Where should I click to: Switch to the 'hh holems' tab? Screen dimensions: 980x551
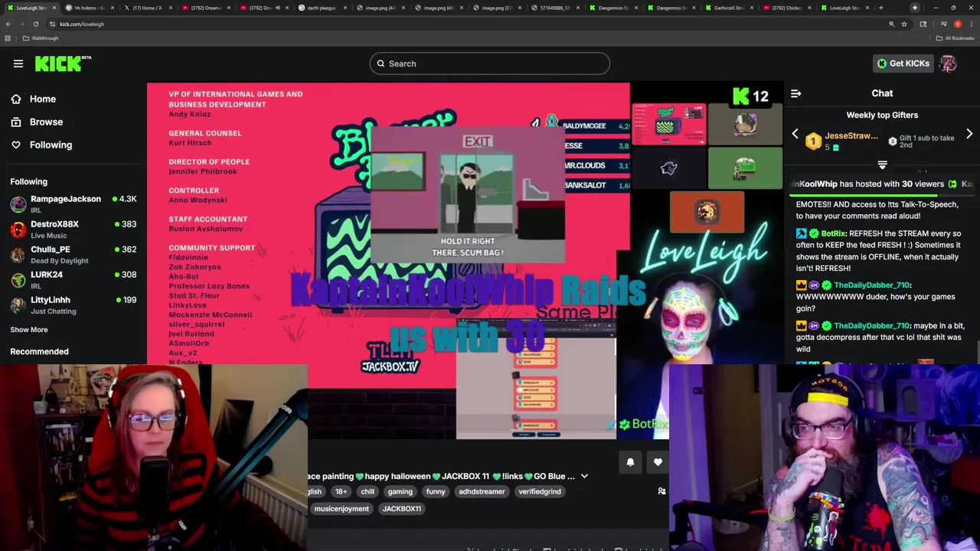coord(89,8)
